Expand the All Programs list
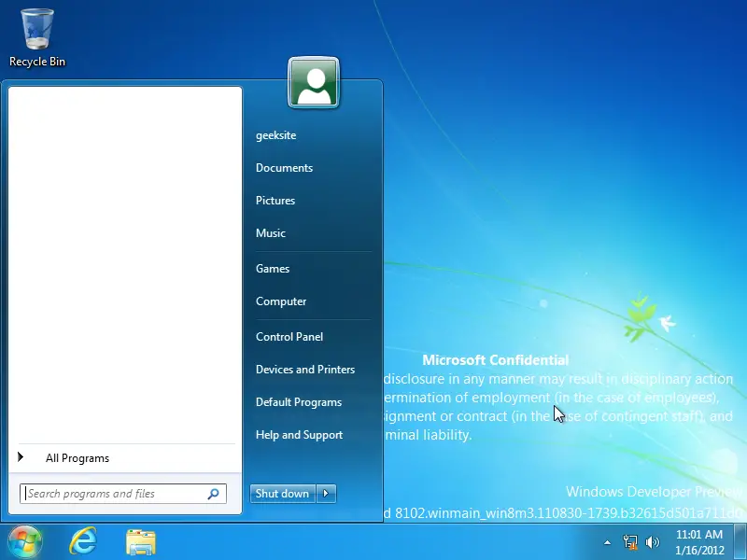The width and height of the screenshot is (747, 560). (126, 458)
